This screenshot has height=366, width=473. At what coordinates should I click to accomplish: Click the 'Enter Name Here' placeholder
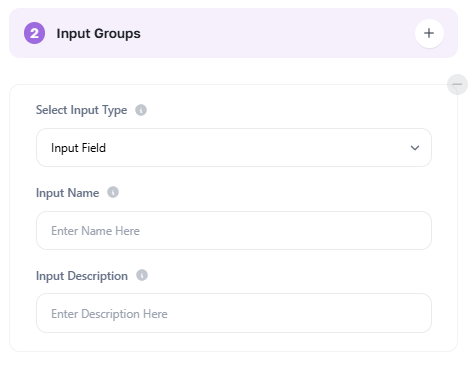pos(95,231)
